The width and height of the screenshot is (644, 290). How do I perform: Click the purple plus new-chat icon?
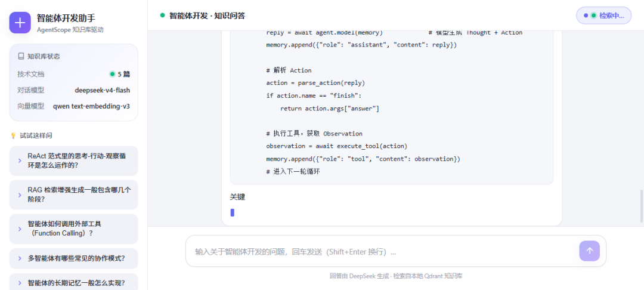click(20, 23)
